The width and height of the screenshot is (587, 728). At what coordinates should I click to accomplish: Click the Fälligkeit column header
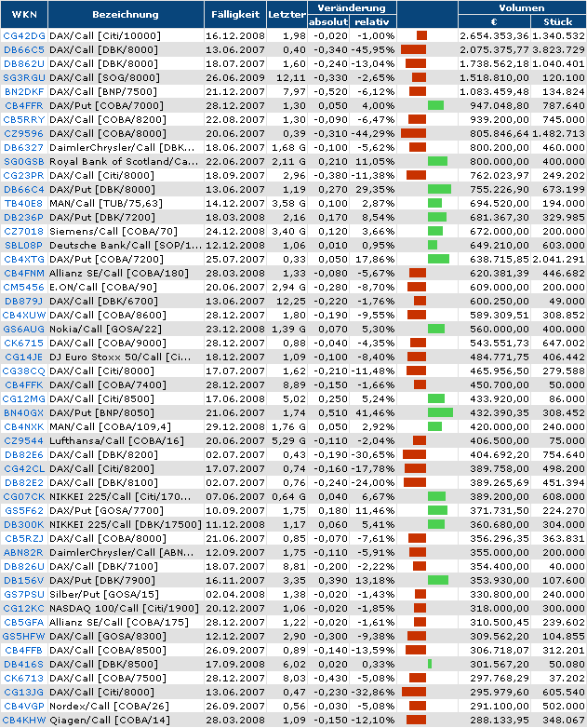235,14
